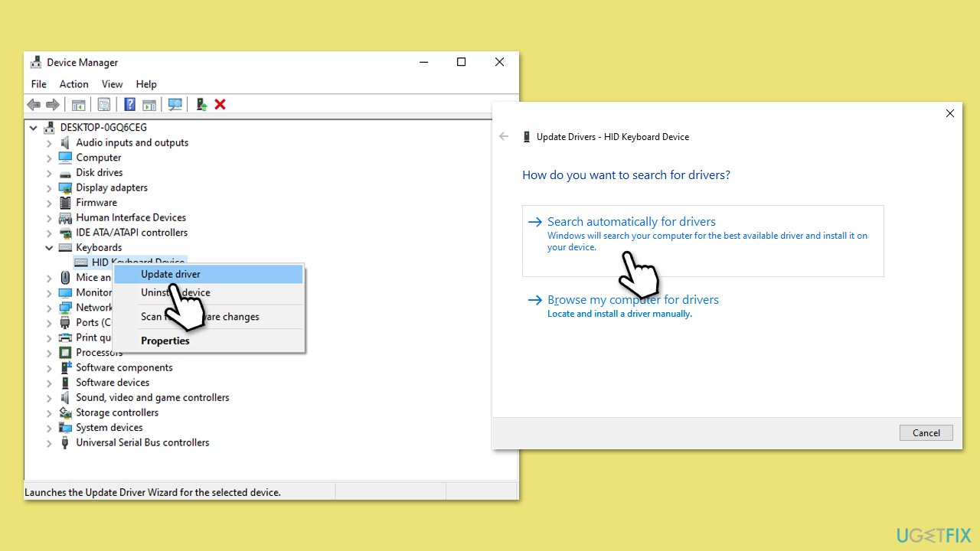The height and width of the screenshot is (551, 980).
Task: Click the Firmware category chip icon
Action: 66,203
